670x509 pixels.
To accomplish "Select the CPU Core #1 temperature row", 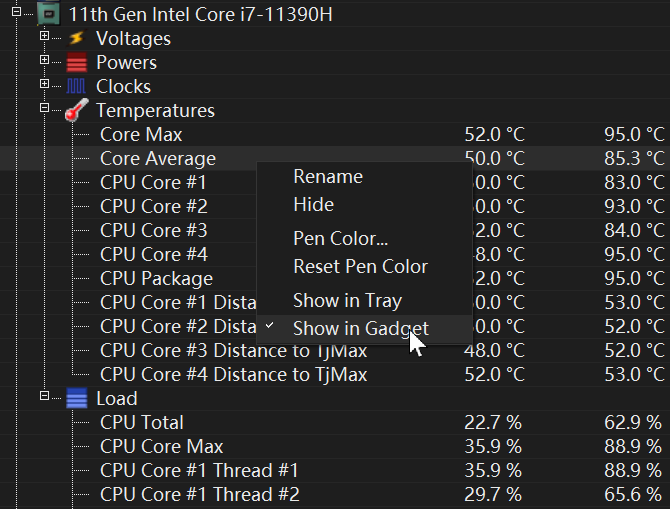I will (x=335, y=182).
